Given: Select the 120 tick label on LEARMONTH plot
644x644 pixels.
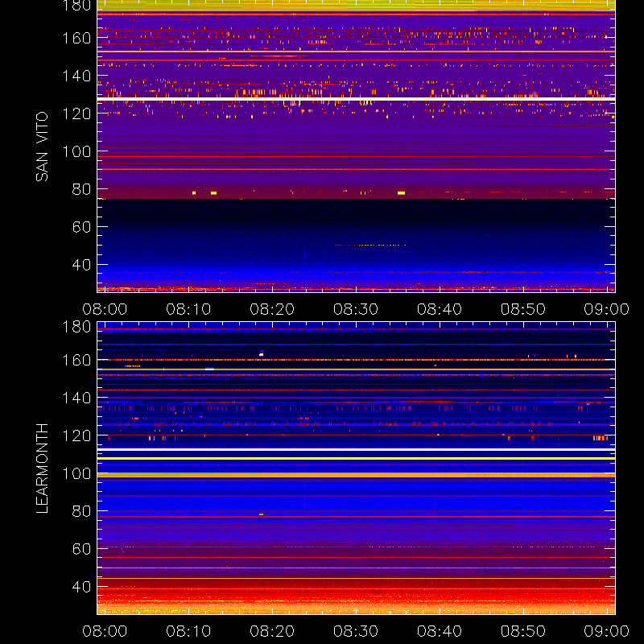Looking at the screenshot, I should pyautogui.click(x=76, y=436).
